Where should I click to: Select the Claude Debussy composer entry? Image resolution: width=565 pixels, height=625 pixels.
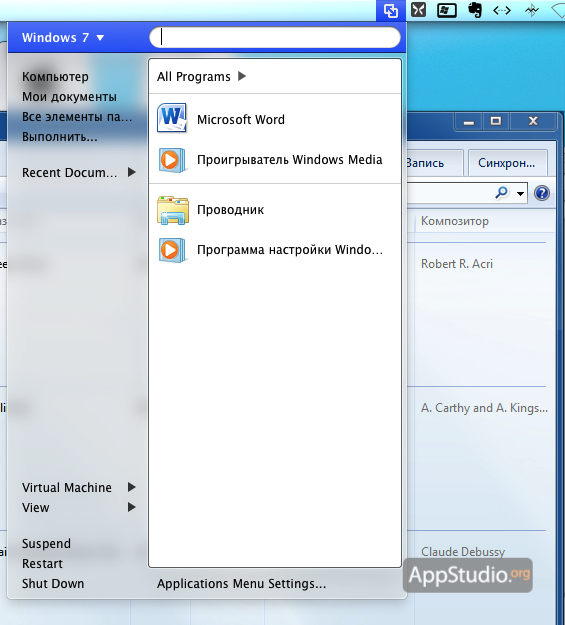point(463,552)
